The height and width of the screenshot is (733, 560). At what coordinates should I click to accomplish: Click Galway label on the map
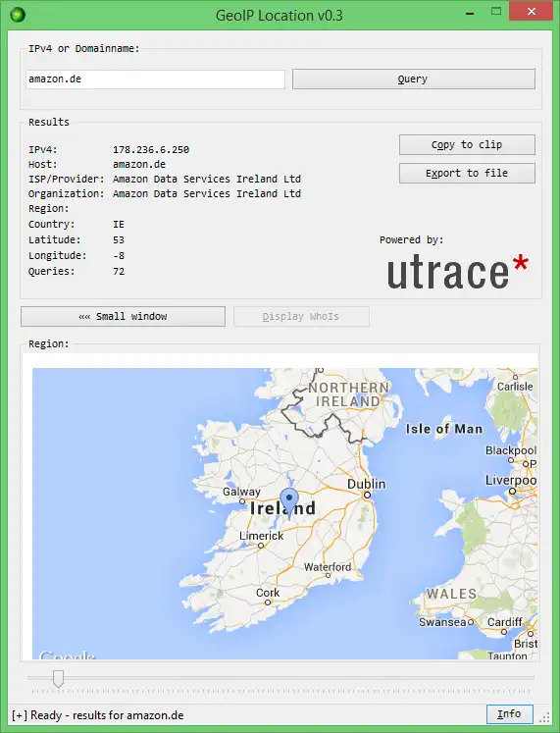(x=241, y=492)
